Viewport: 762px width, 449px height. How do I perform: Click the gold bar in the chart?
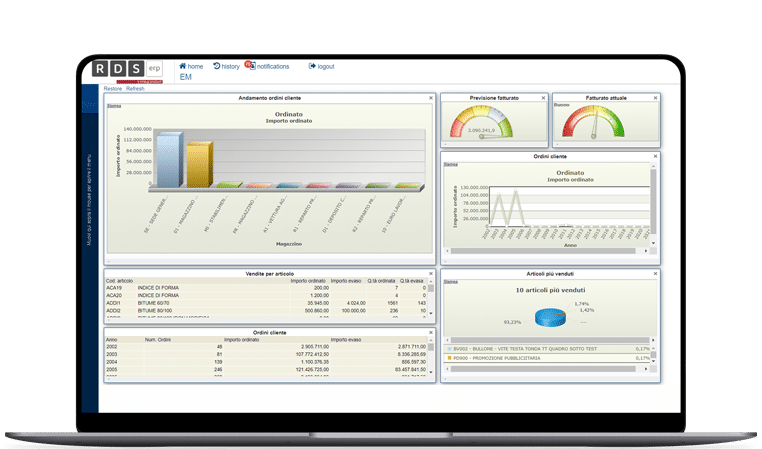(x=198, y=165)
